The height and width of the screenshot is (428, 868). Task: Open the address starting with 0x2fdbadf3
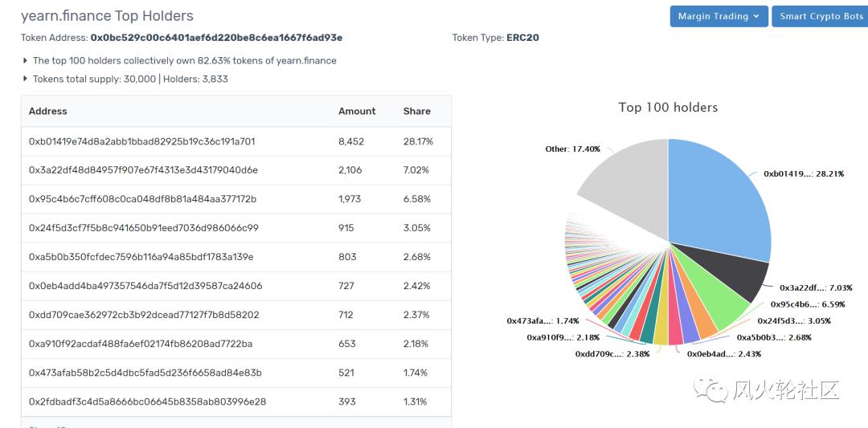(147, 402)
